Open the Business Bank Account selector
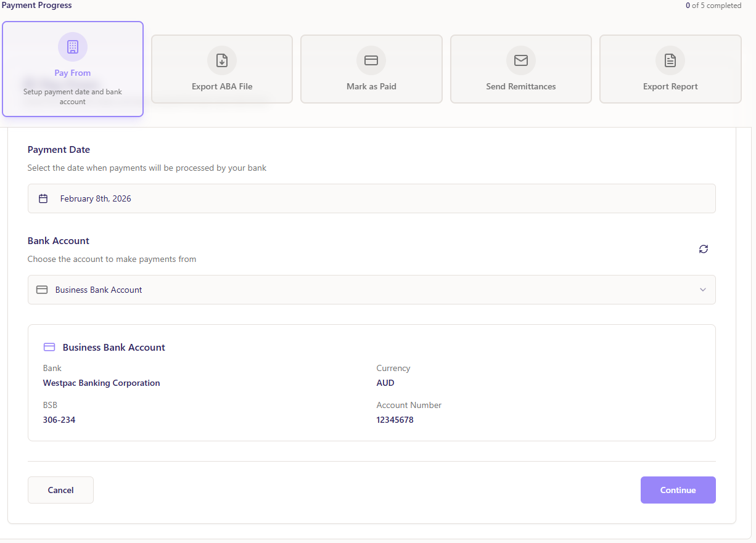Viewport: 756px width, 543px height. coord(371,290)
